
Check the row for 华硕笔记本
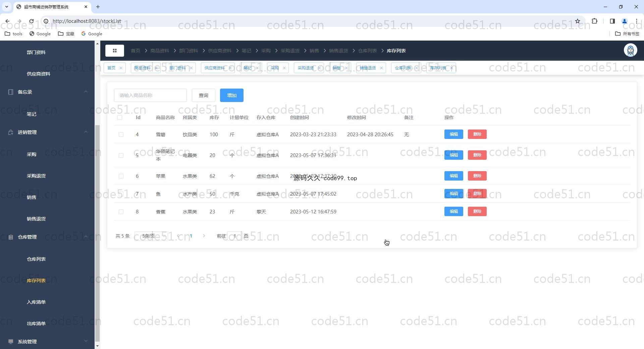pos(121,155)
